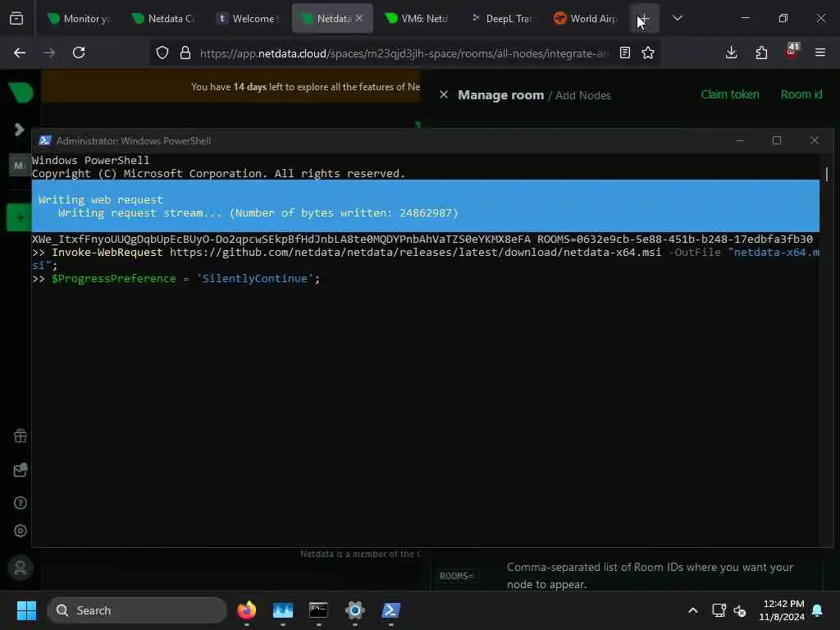Image resolution: width=840 pixels, height=630 pixels.
Task: Open muted volume tray icon
Action: [740, 610]
